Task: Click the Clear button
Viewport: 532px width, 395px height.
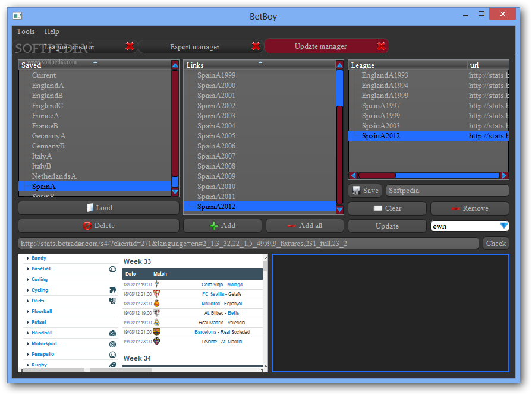Action: (x=387, y=208)
